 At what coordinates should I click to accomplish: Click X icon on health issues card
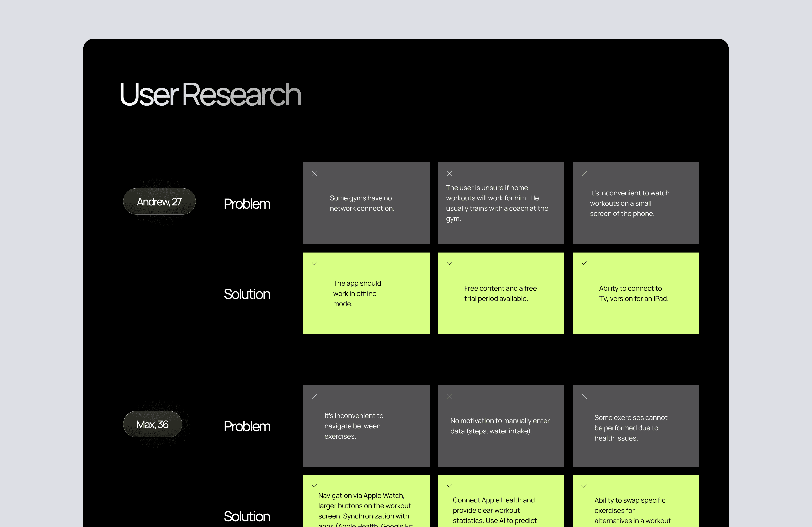pyautogui.click(x=584, y=396)
